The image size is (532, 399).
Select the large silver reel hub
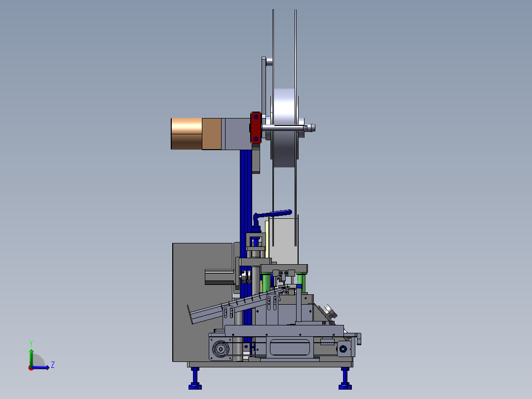pos(284,128)
